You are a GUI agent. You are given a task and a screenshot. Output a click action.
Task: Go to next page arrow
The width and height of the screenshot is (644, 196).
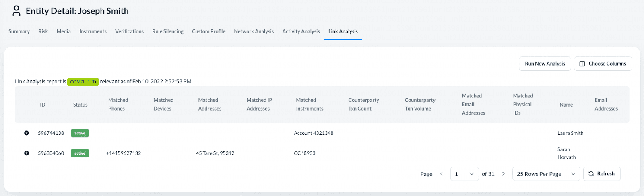[x=504, y=174]
